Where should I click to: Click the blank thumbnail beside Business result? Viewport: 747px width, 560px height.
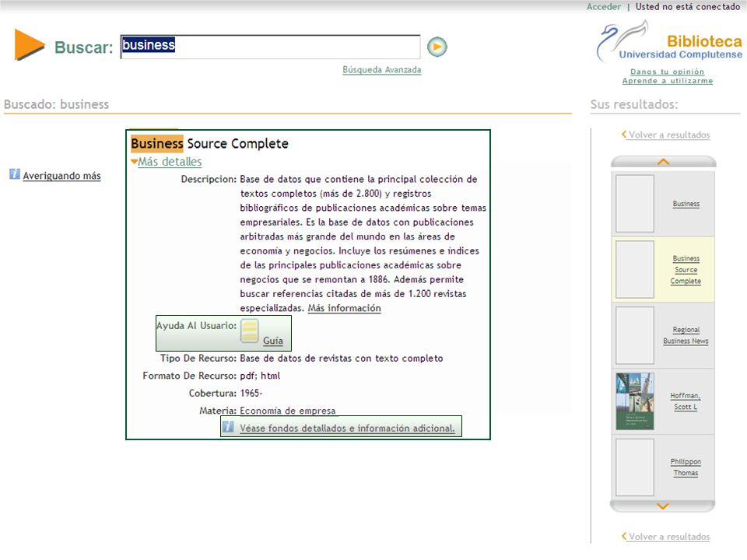point(635,203)
